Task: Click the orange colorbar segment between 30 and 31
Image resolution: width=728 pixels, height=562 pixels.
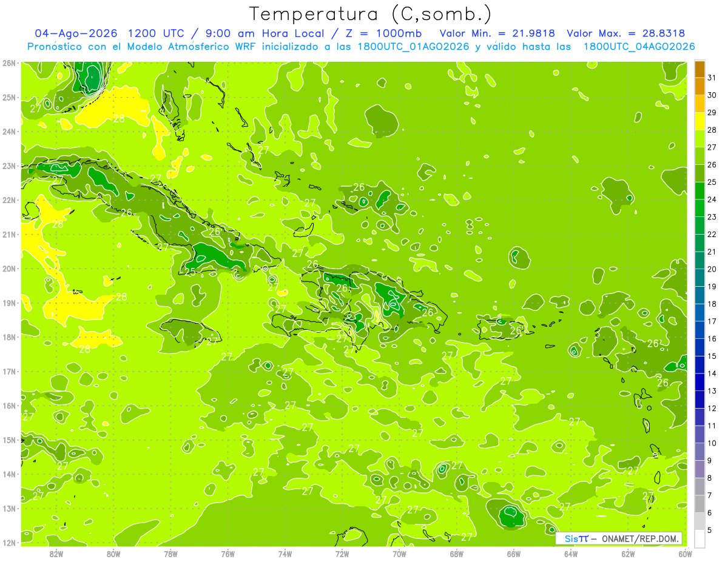Action: click(699, 87)
